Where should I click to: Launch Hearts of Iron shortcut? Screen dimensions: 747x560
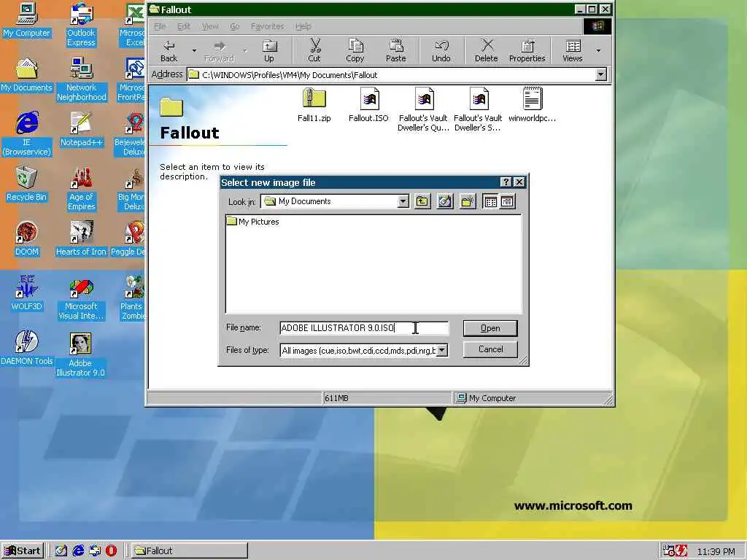pos(81,238)
